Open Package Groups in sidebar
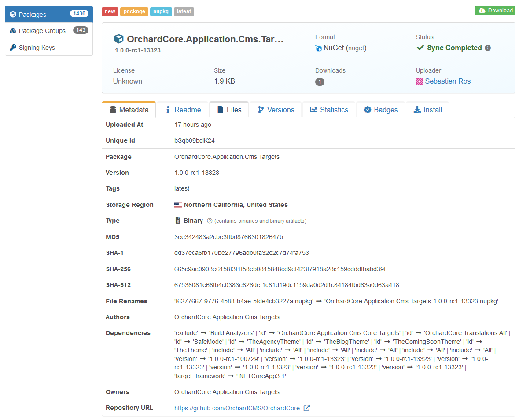 coord(49,31)
